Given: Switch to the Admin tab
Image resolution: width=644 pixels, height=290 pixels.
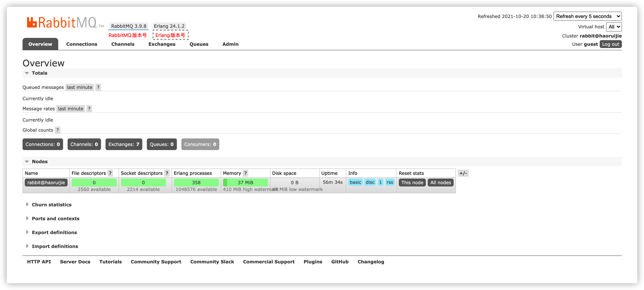Looking at the screenshot, I should pos(230,44).
